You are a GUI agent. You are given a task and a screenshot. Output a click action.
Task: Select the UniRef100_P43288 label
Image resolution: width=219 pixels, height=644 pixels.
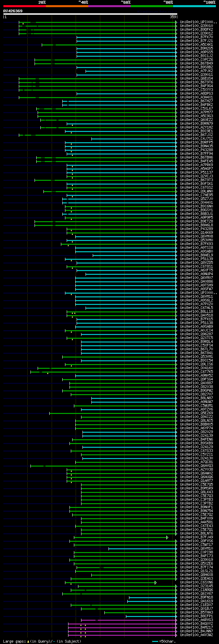[x=196, y=150]
